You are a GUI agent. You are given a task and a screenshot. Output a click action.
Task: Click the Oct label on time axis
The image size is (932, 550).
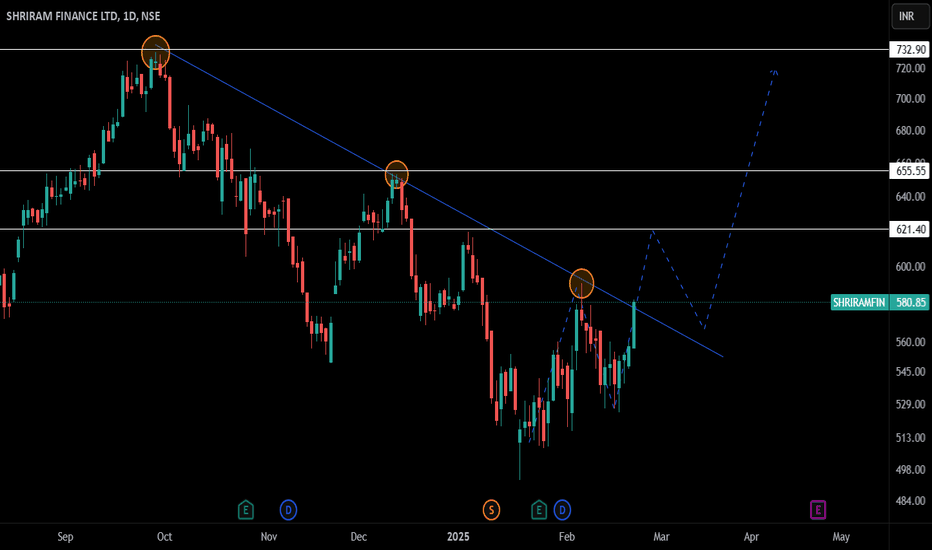tap(165, 537)
